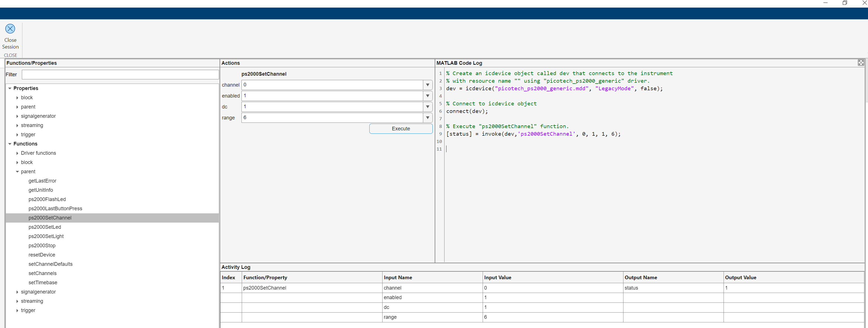Viewport: 868px width, 328px height.
Task: Maximize the MATLAB Code Log panel
Action: [861, 63]
